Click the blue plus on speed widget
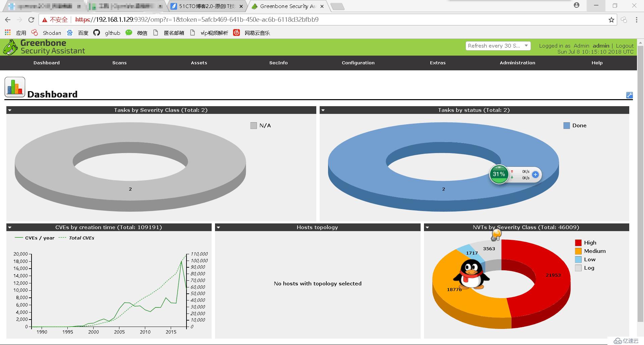This screenshot has width=644, height=345. coord(535,175)
